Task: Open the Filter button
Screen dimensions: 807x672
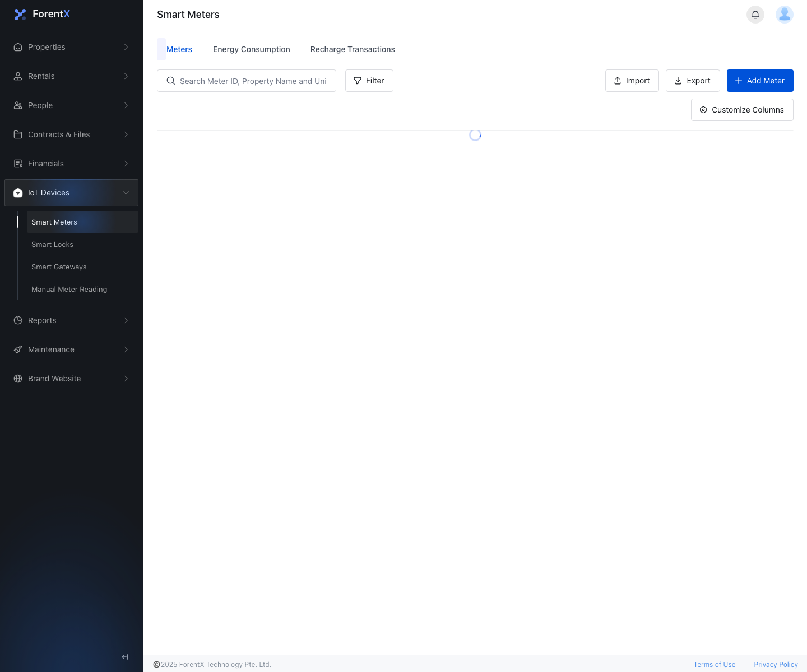Action: 369,81
